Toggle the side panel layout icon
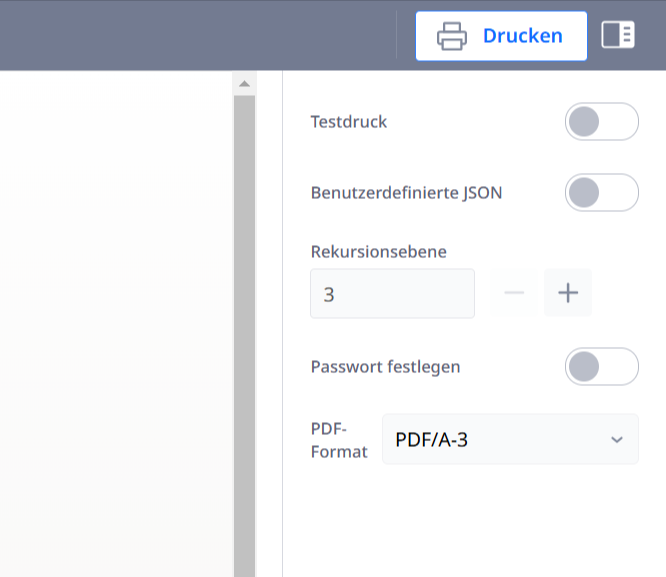The height and width of the screenshot is (577, 666). (x=617, y=36)
